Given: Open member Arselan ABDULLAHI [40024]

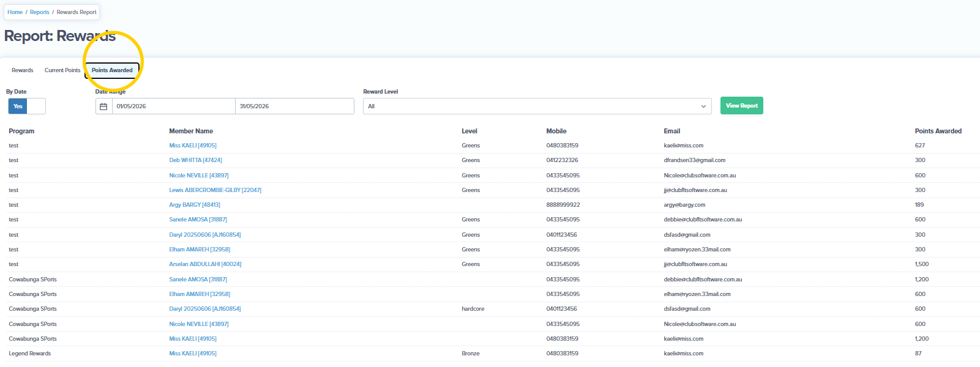Looking at the screenshot, I should (x=205, y=264).
